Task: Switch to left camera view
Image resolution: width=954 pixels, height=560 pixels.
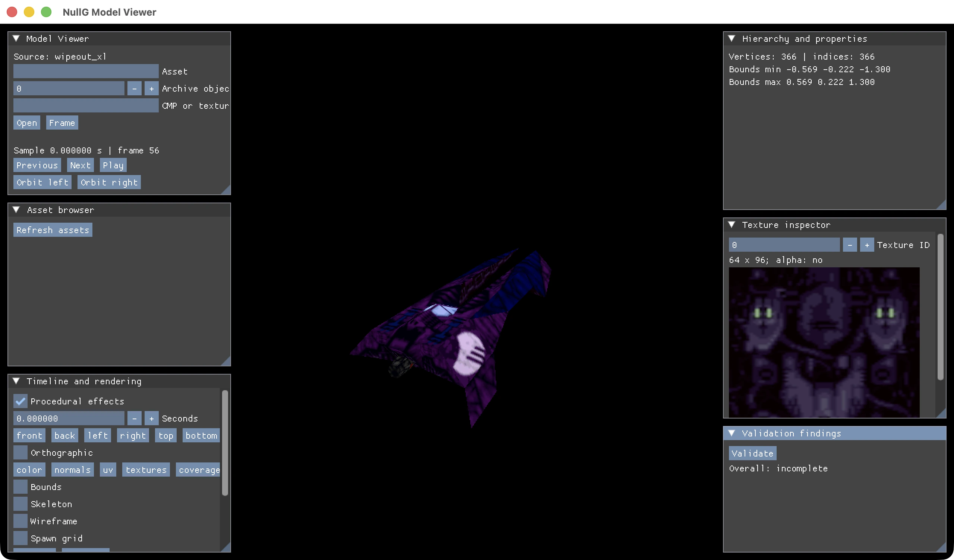Action: (x=98, y=436)
